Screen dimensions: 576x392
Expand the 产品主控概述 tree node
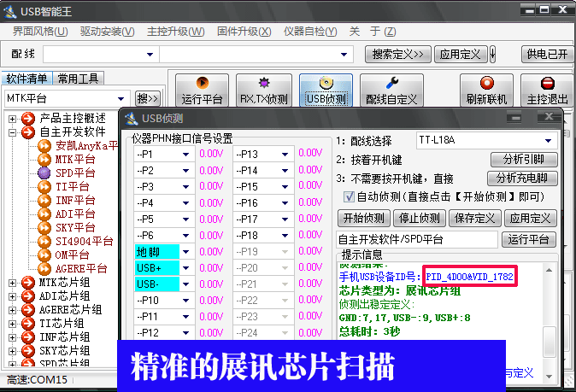[x=12, y=119]
